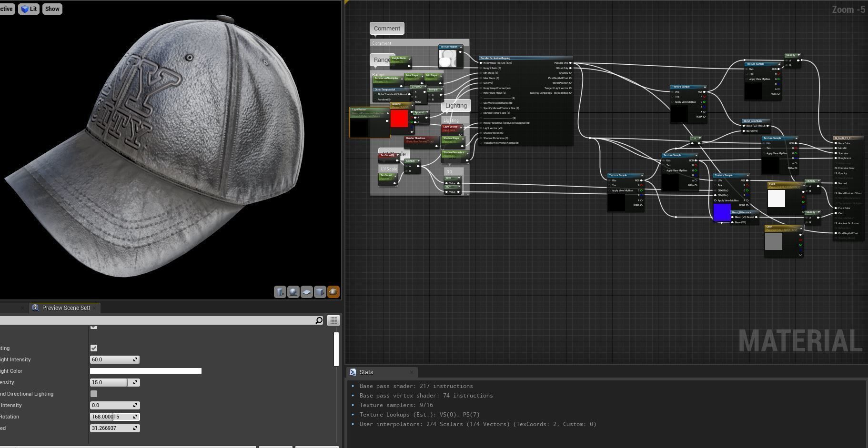The width and height of the screenshot is (868, 448).
Task: Enable the Directional Lighting checkbox
Action: point(94,394)
